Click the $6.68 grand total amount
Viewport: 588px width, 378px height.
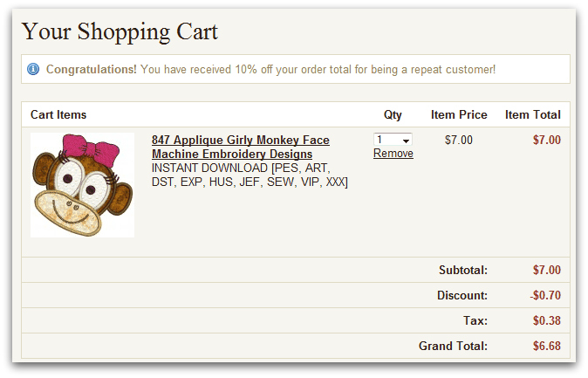[546, 346]
